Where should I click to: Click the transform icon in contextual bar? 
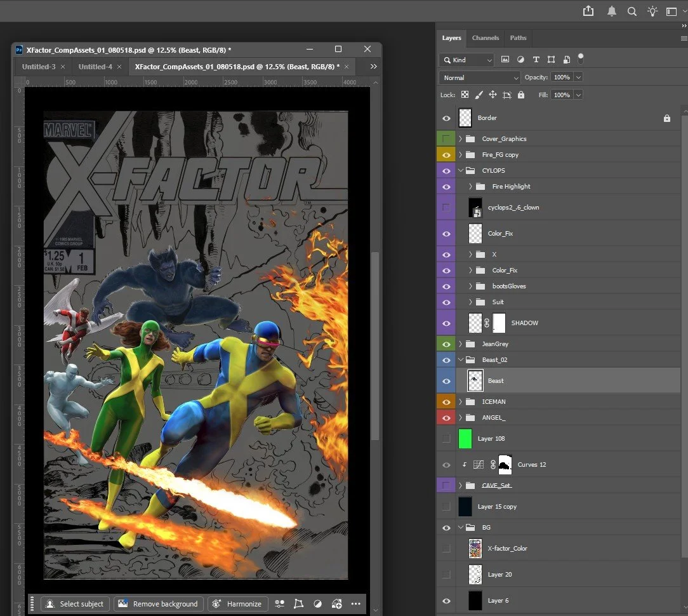(x=298, y=604)
